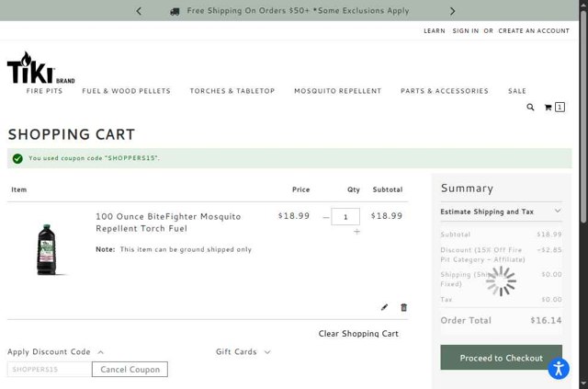The width and height of the screenshot is (588, 389).
Task: Open the 100 Ounce BiteFighter product link
Action: [168, 223]
